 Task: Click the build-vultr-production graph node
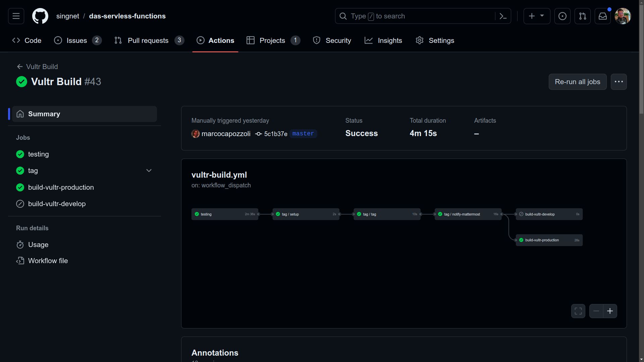click(x=549, y=240)
